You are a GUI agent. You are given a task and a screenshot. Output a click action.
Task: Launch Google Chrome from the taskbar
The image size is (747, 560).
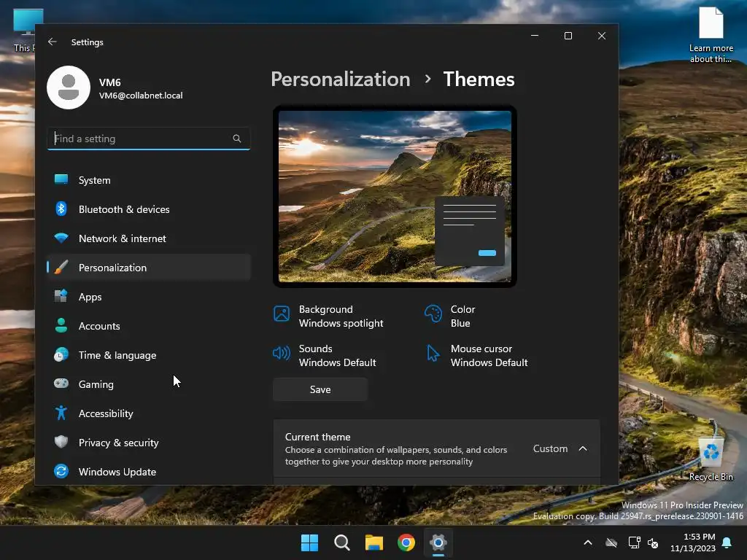[406, 542]
